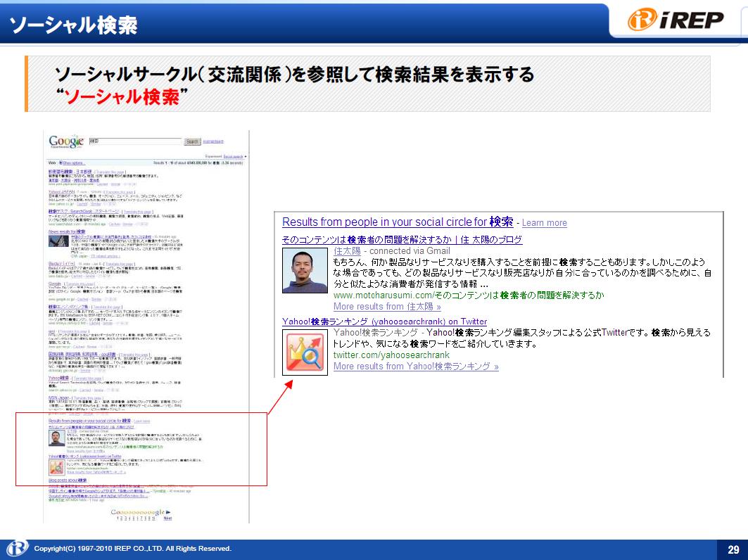Image resolution: width=748 pixels, height=560 pixels.
Task: Click the Google search input field
Action: click(x=135, y=141)
